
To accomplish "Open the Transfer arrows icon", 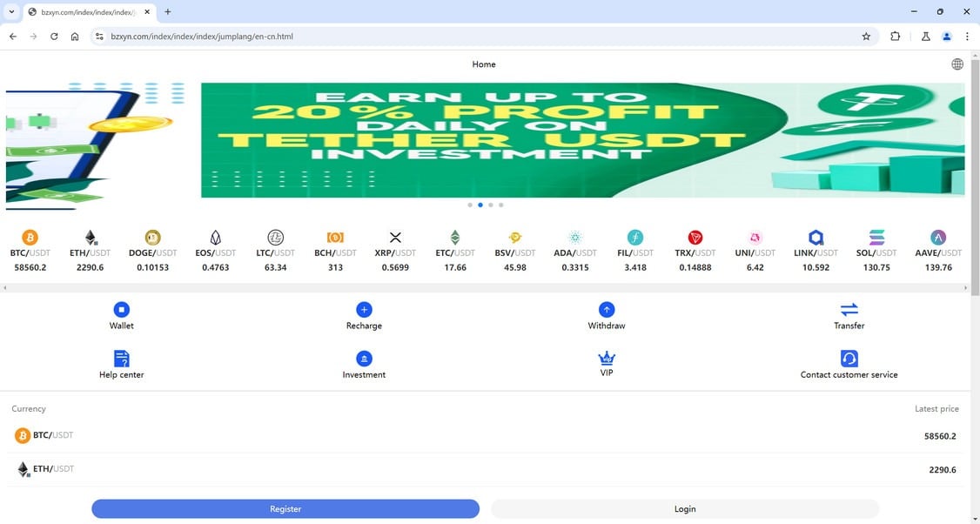I will [849, 310].
